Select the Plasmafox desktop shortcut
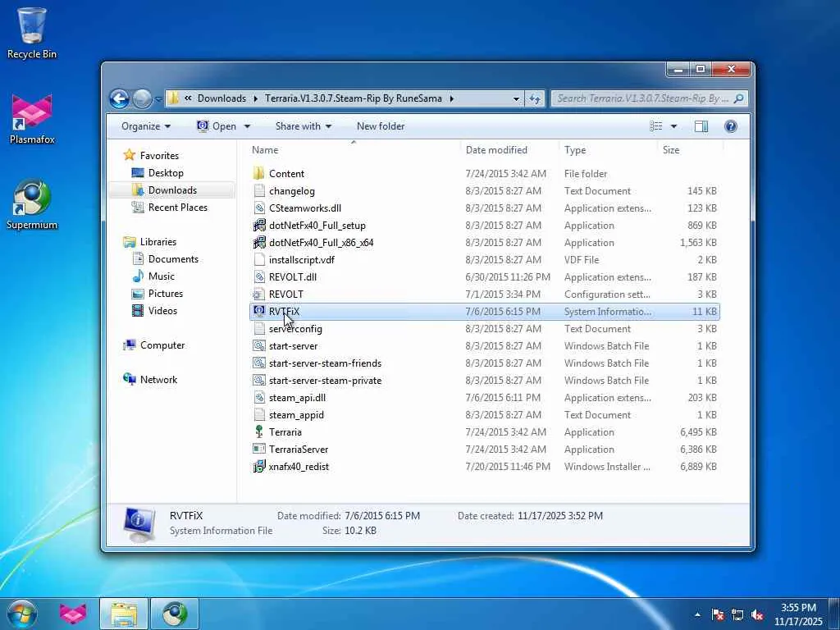Image resolution: width=840 pixels, height=630 pixels. (x=32, y=119)
